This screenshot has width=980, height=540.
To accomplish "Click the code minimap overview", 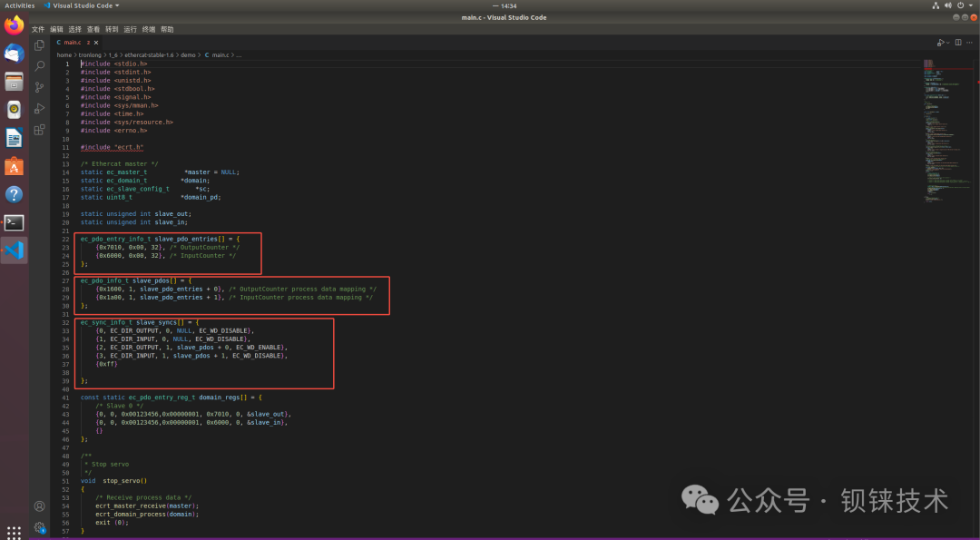I will tap(949, 132).
